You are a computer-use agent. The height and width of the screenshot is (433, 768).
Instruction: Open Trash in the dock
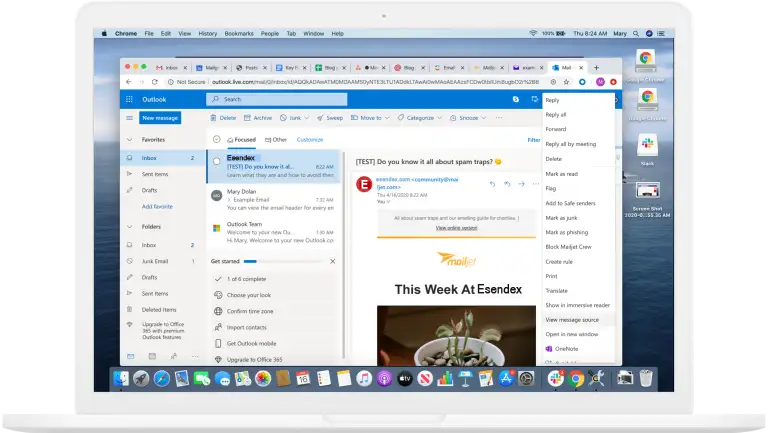tap(646, 379)
